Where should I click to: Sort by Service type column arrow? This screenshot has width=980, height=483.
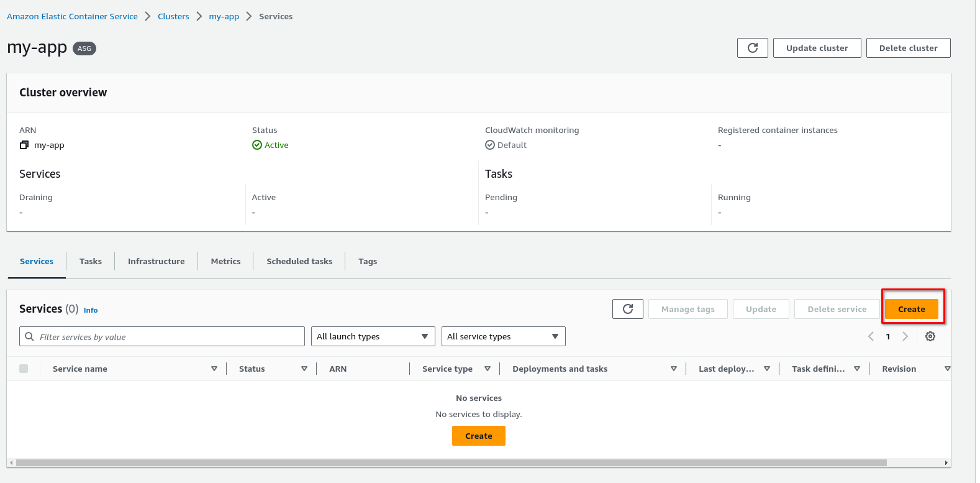(x=488, y=369)
